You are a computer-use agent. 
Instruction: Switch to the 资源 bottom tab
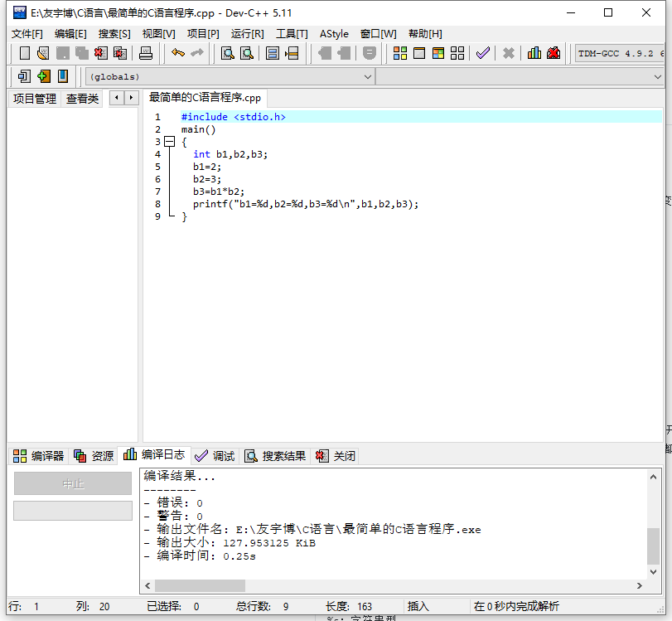94,456
